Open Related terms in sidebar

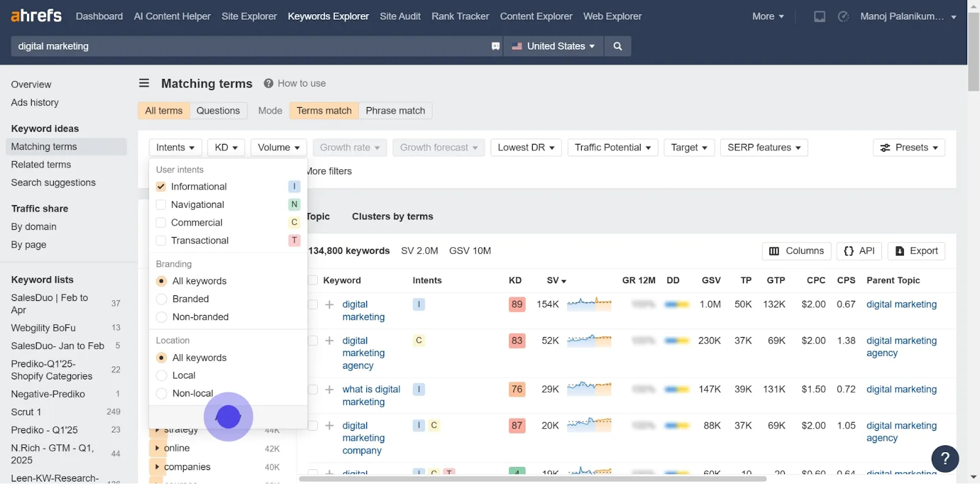click(x=41, y=165)
